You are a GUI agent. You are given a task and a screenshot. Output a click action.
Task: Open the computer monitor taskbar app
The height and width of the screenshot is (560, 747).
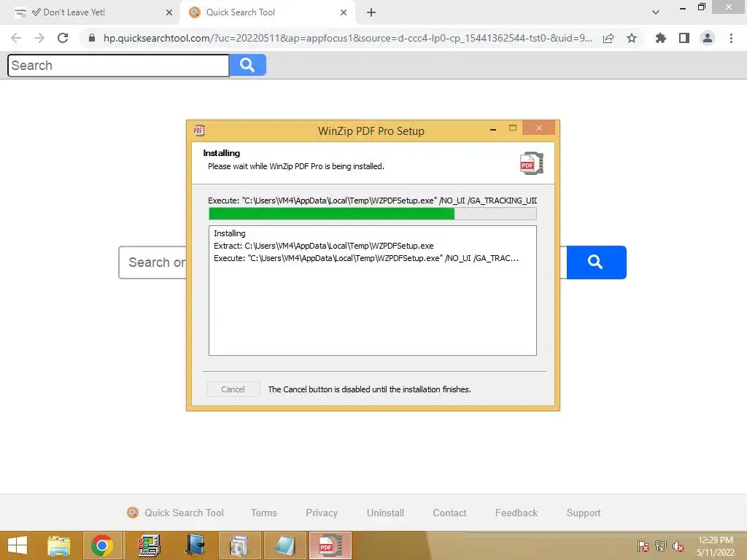150,545
